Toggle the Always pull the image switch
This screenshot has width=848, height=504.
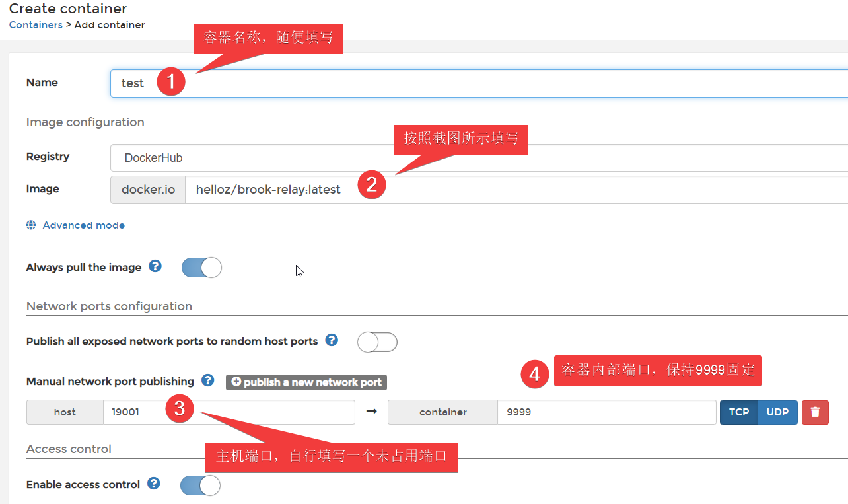201,268
